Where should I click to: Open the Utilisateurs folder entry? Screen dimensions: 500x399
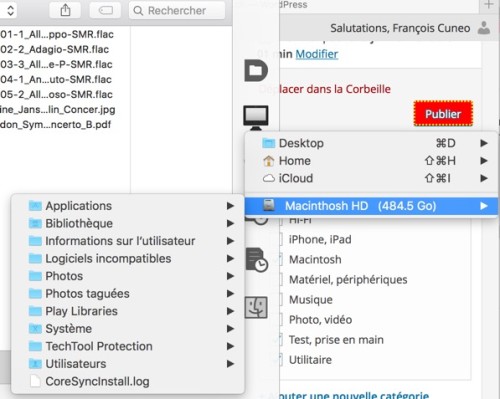pos(128,364)
